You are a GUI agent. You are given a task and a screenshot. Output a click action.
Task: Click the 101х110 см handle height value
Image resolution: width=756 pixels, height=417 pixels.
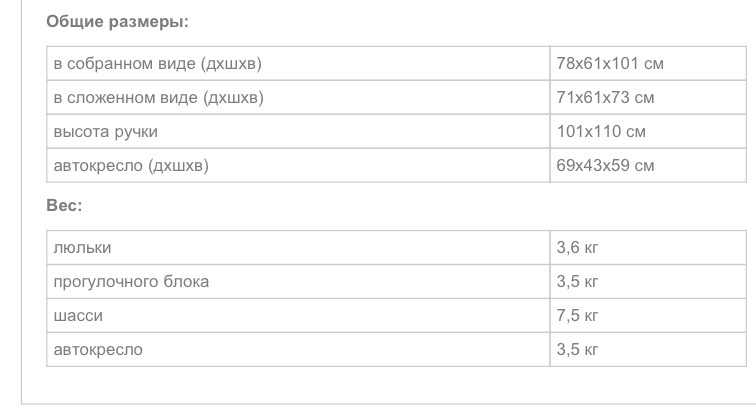coord(601,132)
